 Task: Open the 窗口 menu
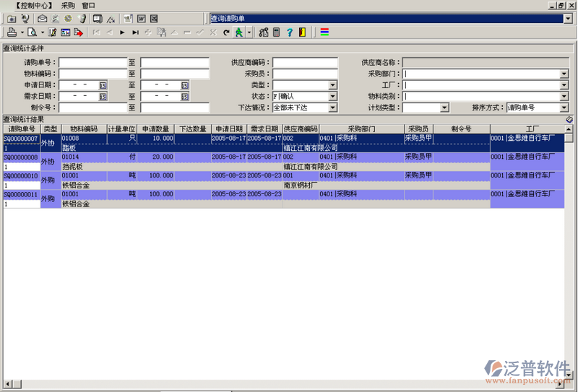(x=89, y=5)
